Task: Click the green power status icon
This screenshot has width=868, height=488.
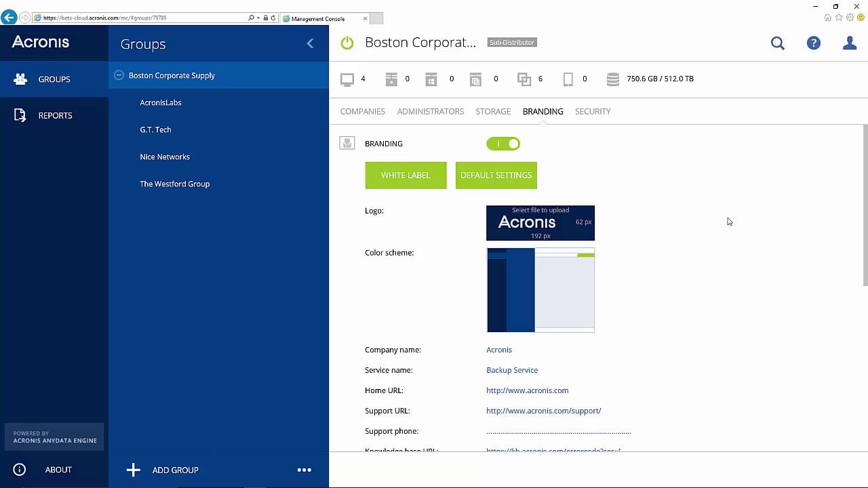Action: 347,43
